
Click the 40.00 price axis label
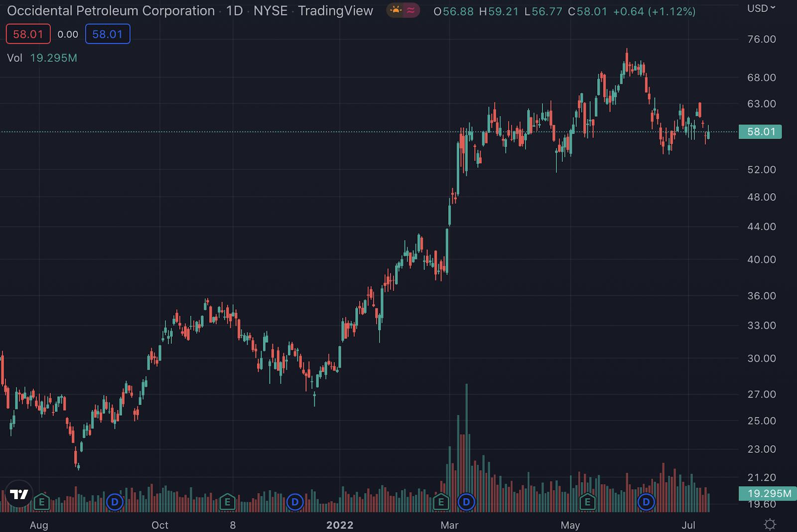coord(762,259)
